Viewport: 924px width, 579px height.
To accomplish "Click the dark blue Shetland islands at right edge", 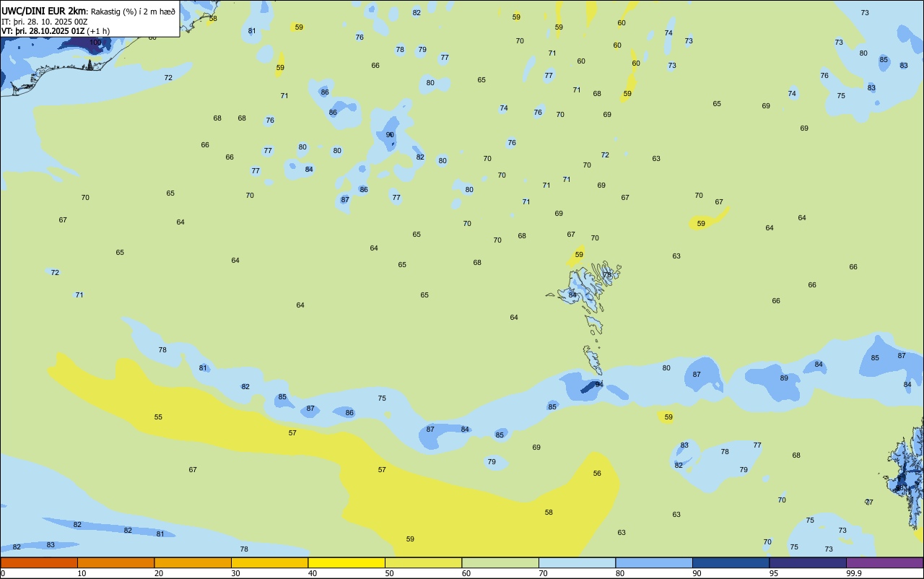I will (905, 473).
